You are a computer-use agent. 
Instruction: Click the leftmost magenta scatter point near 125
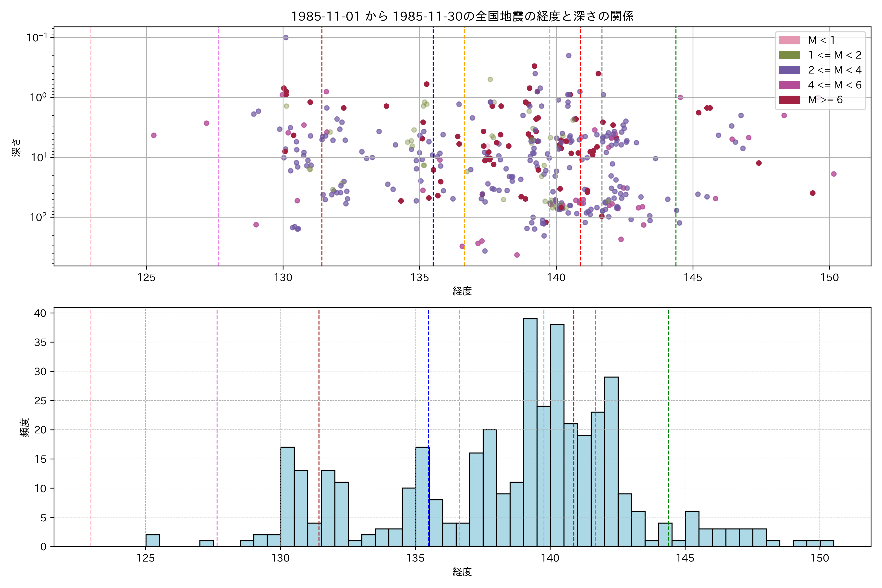point(154,135)
